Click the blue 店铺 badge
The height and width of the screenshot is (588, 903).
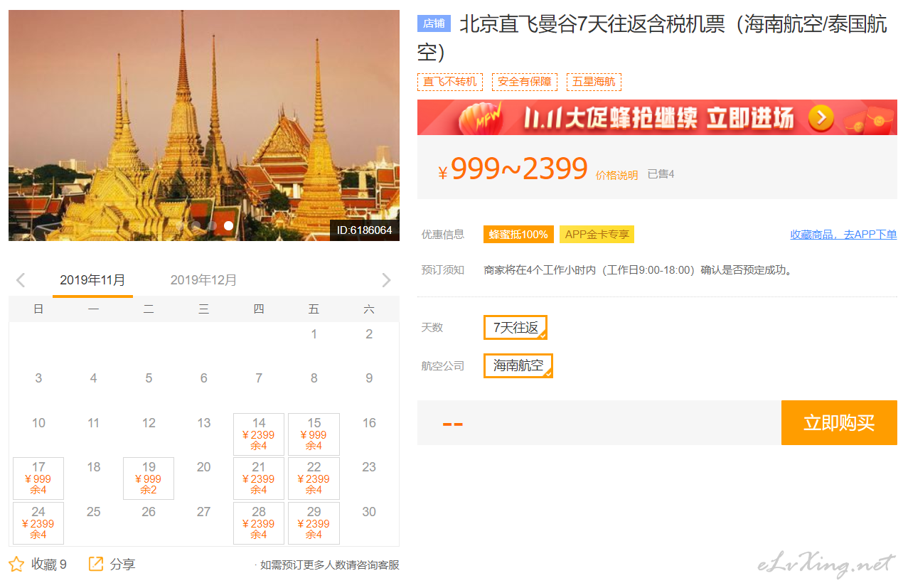click(434, 23)
